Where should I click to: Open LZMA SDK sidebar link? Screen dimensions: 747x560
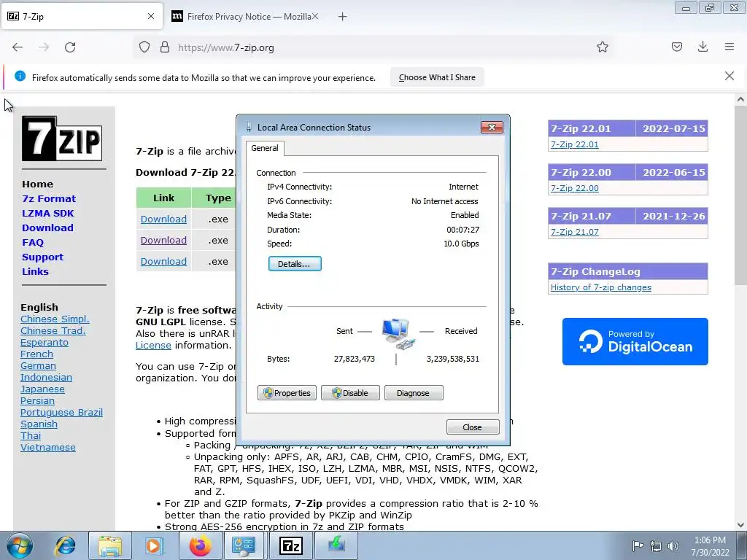pyautogui.click(x=47, y=214)
